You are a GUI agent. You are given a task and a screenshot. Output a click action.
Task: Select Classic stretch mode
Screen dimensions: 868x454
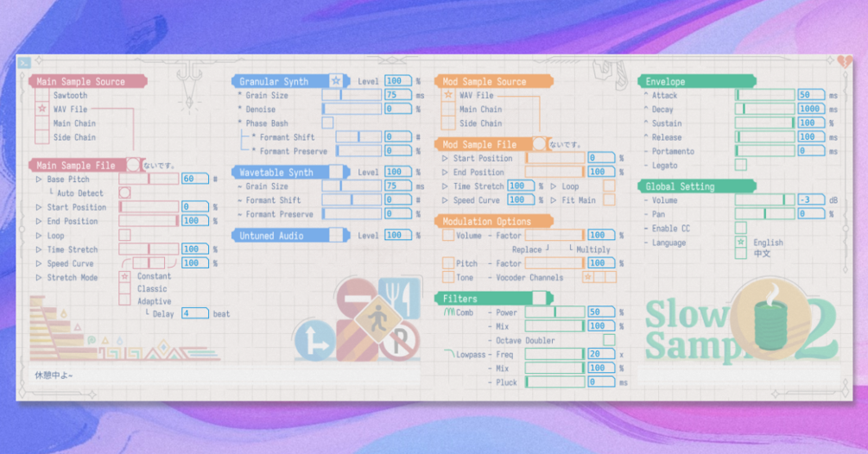tap(125, 288)
